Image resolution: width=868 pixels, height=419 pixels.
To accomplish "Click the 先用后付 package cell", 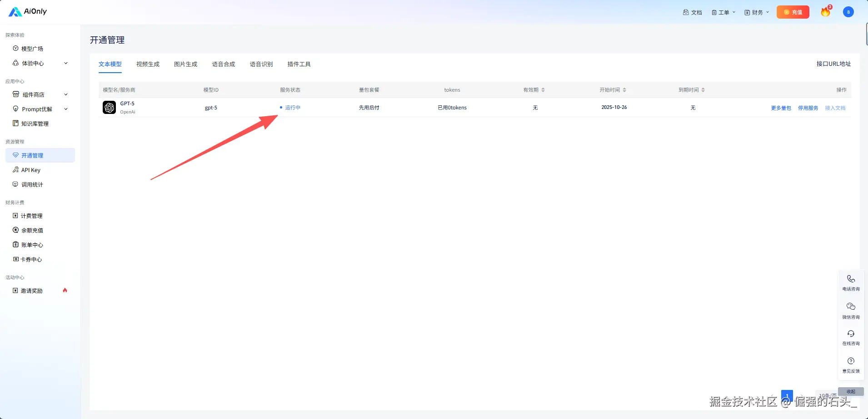I will click(x=369, y=108).
